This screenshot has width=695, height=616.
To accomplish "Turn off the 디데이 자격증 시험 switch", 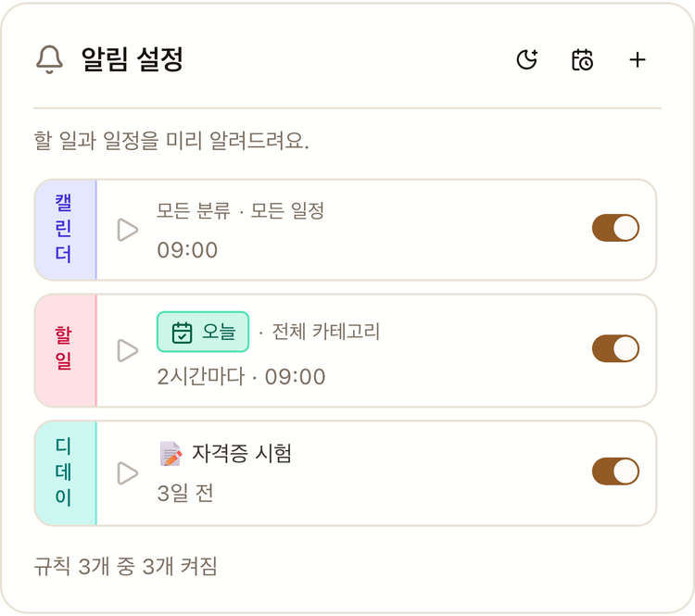I will pyautogui.click(x=615, y=471).
